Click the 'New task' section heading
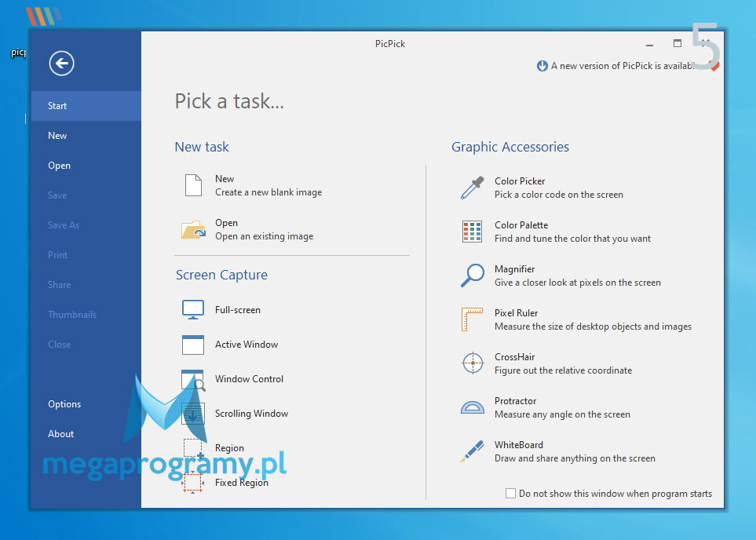Image resolution: width=756 pixels, height=540 pixels. pos(202,147)
